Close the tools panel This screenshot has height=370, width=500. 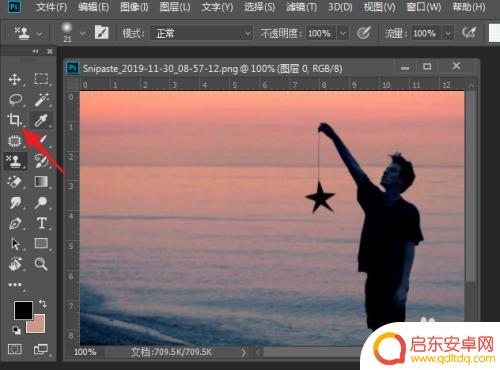click(50, 51)
